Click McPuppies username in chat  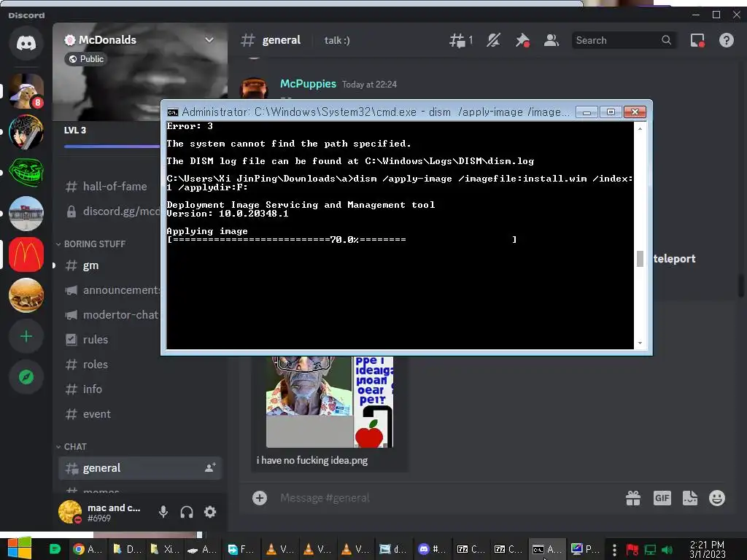309,84
